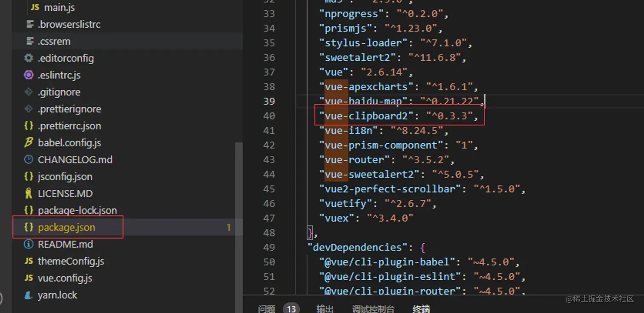Open the .browserslistrc file
Screen dimensions: 644x313
(x=69, y=25)
